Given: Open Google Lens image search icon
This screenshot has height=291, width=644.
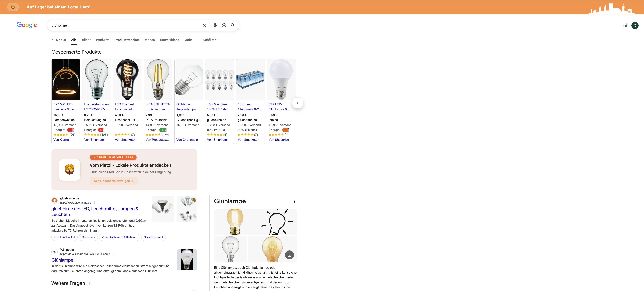Looking at the screenshot, I should click(x=224, y=25).
